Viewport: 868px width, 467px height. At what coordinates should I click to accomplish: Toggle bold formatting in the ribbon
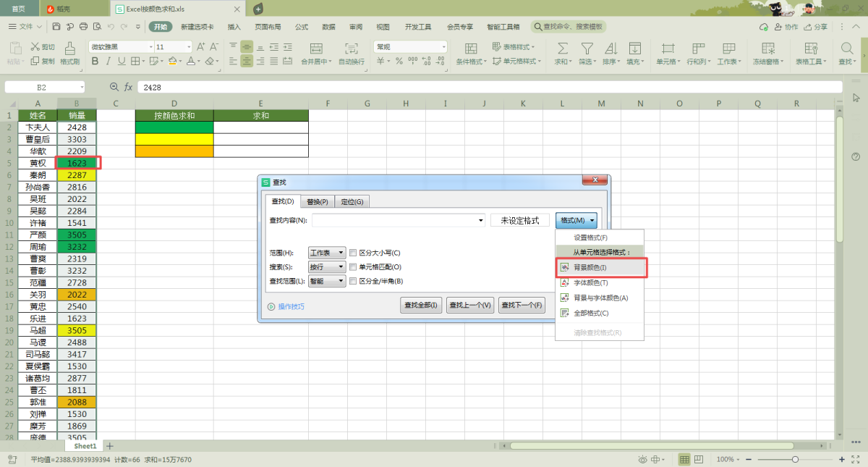[x=95, y=62]
